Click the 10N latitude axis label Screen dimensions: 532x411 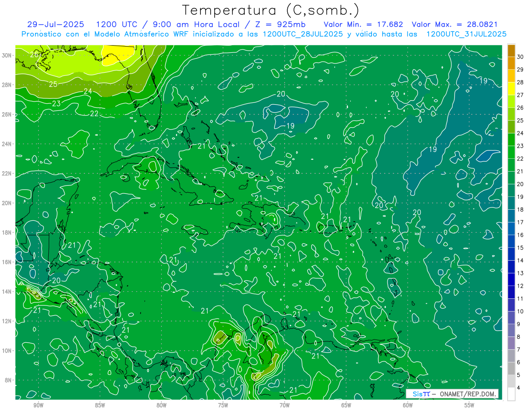pyautogui.click(x=7, y=351)
